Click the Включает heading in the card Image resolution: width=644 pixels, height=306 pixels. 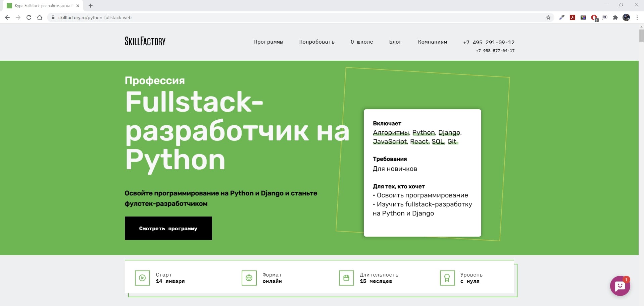(387, 123)
